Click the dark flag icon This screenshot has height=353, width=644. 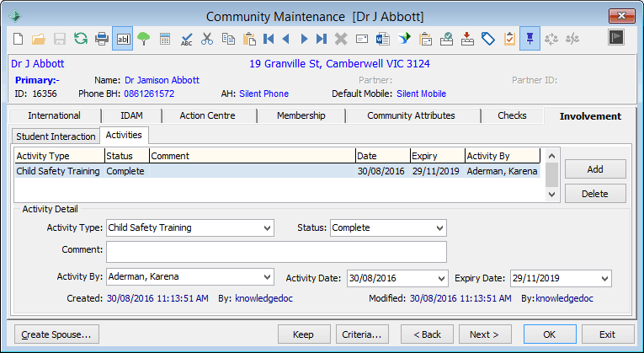[616, 37]
